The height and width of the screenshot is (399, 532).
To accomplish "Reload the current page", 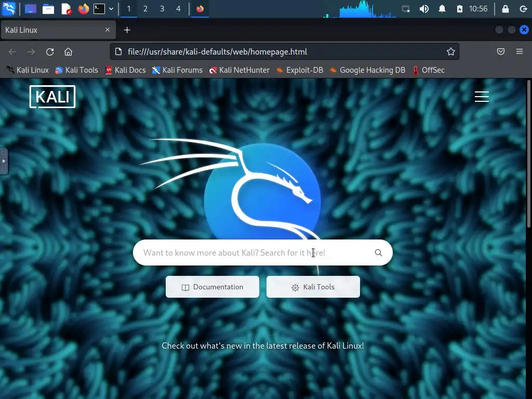I will (50, 52).
